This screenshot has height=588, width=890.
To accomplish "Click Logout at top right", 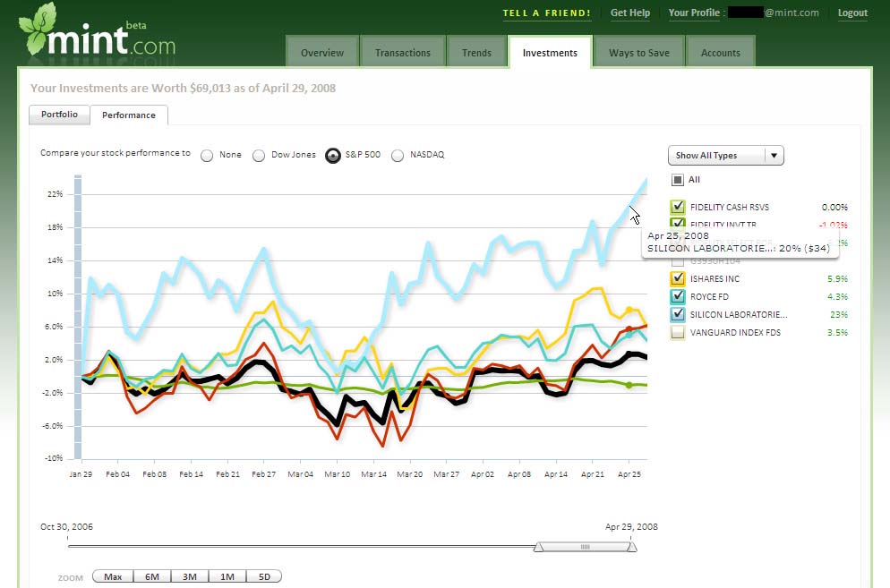I will tap(851, 13).
